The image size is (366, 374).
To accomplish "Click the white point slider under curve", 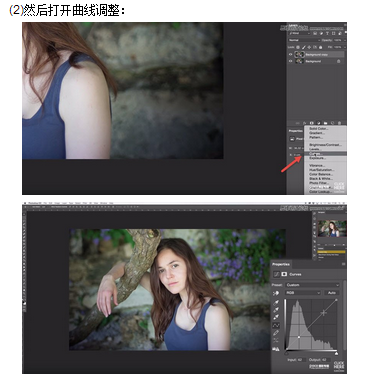I will click(336, 354).
